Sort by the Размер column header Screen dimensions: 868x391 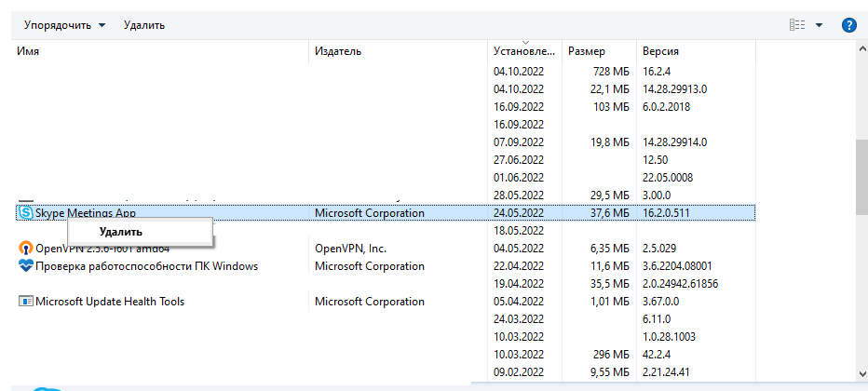coord(587,51)
